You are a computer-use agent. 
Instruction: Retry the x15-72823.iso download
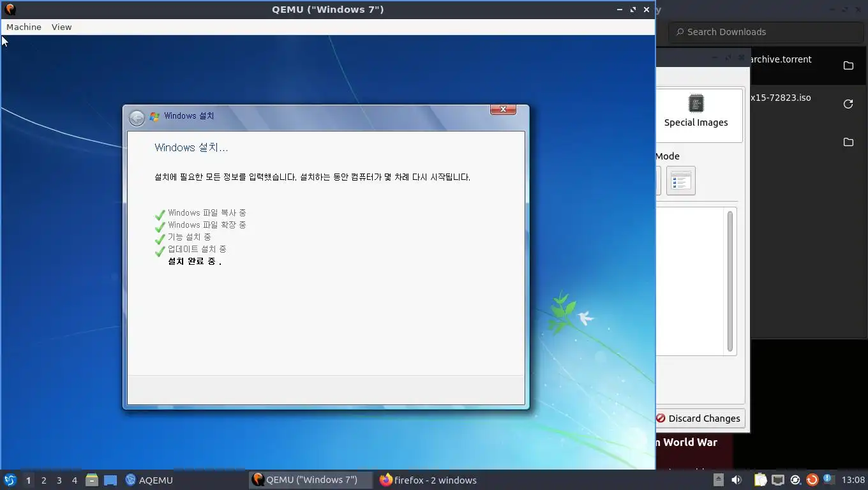click(848, 104)
